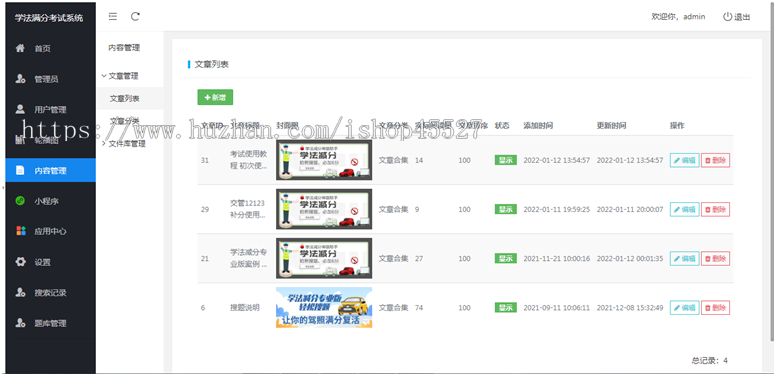Image resolution: width=776 pixels, height=376 pixels.
Task: Delete article 6 搜题说明
Action: 715,307
